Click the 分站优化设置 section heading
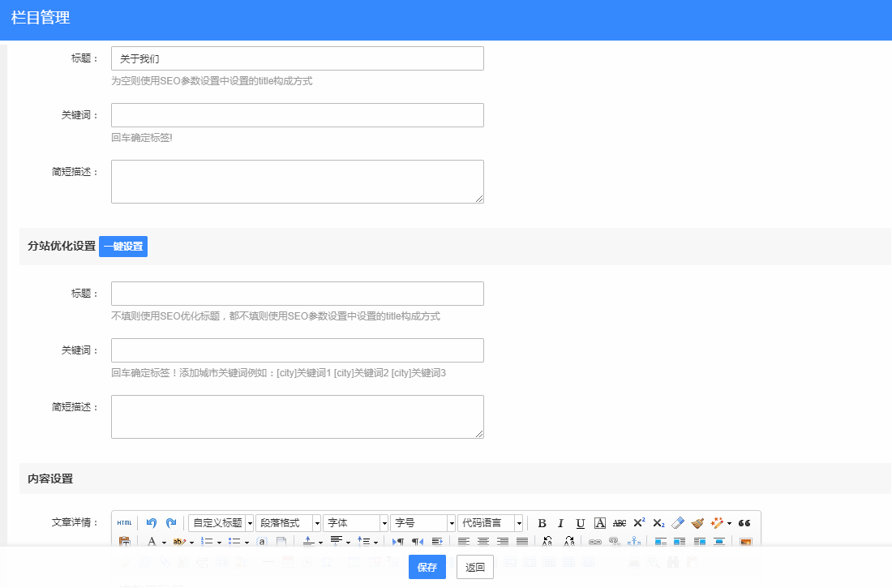 (62, 246)
